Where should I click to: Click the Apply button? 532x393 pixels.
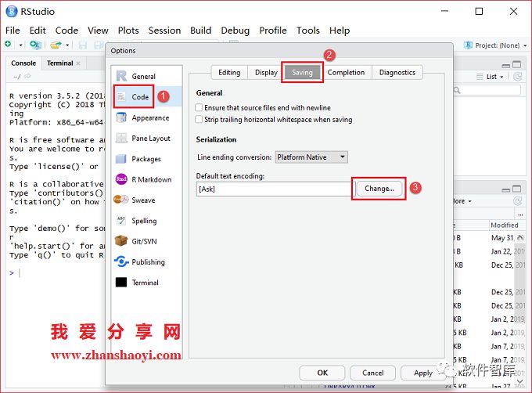(x=423, y=373)
